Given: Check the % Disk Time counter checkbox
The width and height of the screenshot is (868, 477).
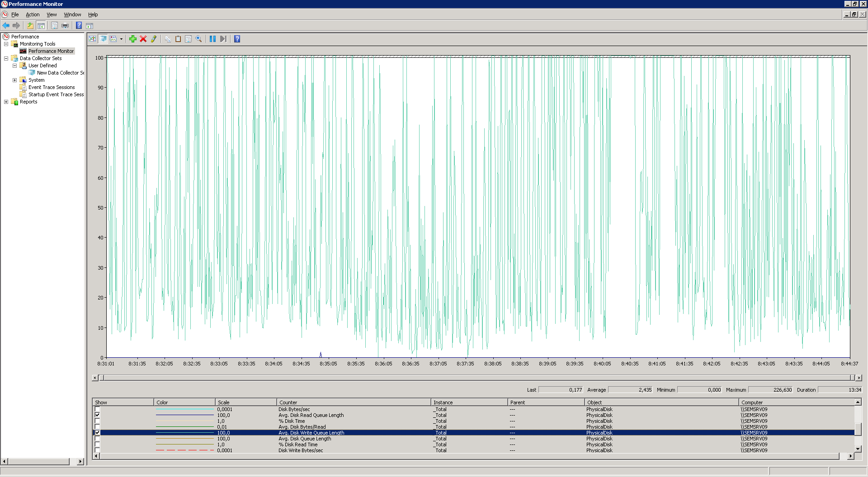Looking at the screenshot, I should click(x=97, y=421).
